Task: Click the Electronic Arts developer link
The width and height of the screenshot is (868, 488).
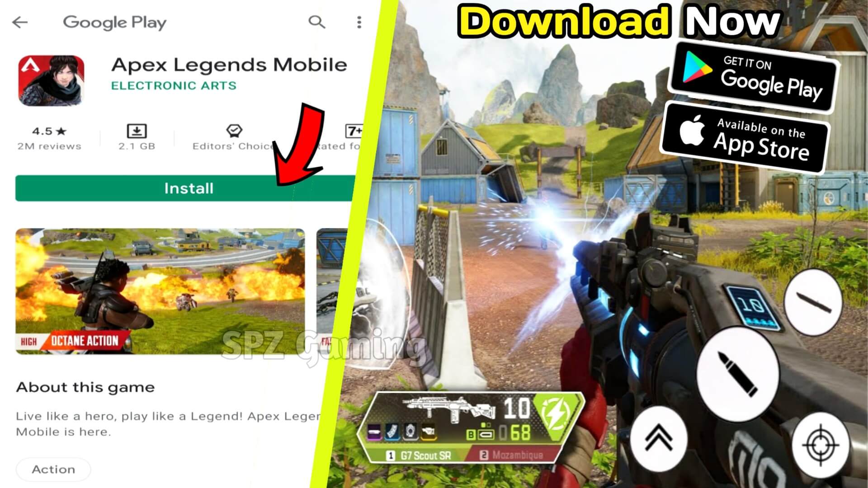Action: (x=174, y=86)
